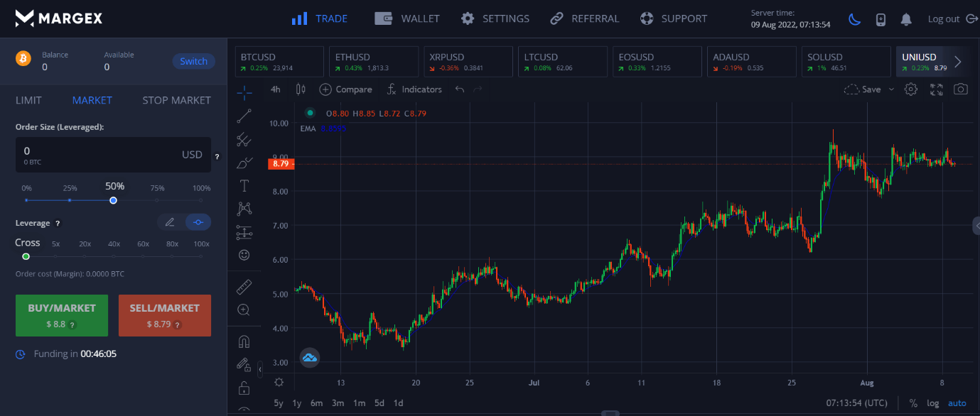Open the 4h timeframe selector
980x416 pixels.
276,89
